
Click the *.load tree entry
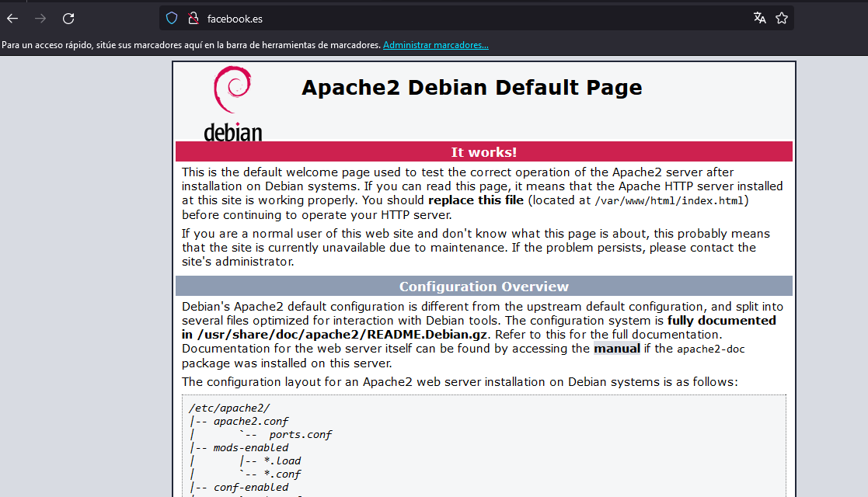click(x=282, y=461)
